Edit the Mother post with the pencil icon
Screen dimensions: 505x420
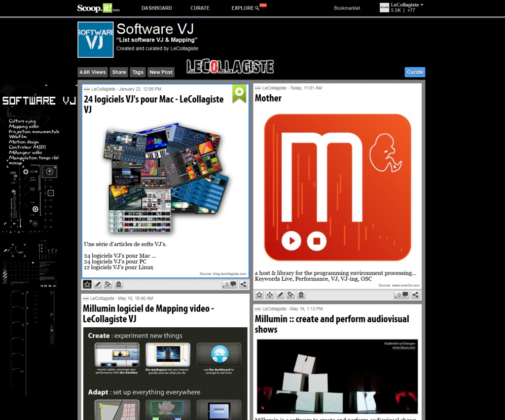pyautogui.click(x=280, y=295)
